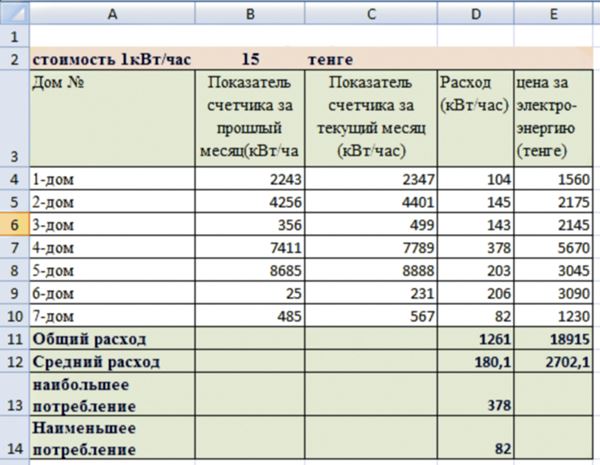Click the price 1560 cell

pos(553,179)
